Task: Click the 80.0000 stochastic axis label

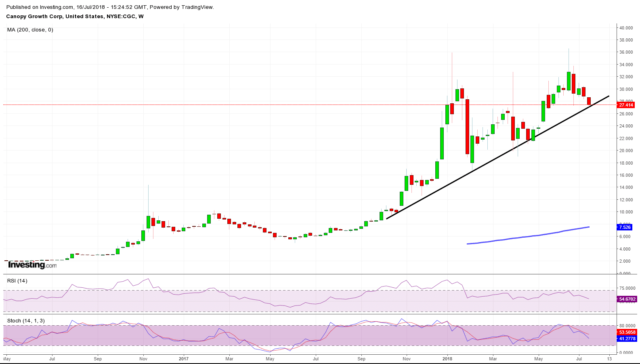Action: [x=627, y=326]
